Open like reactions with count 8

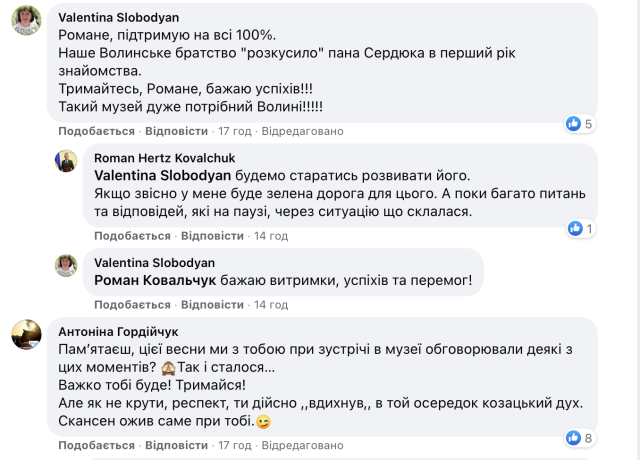[x=580, y=437]
